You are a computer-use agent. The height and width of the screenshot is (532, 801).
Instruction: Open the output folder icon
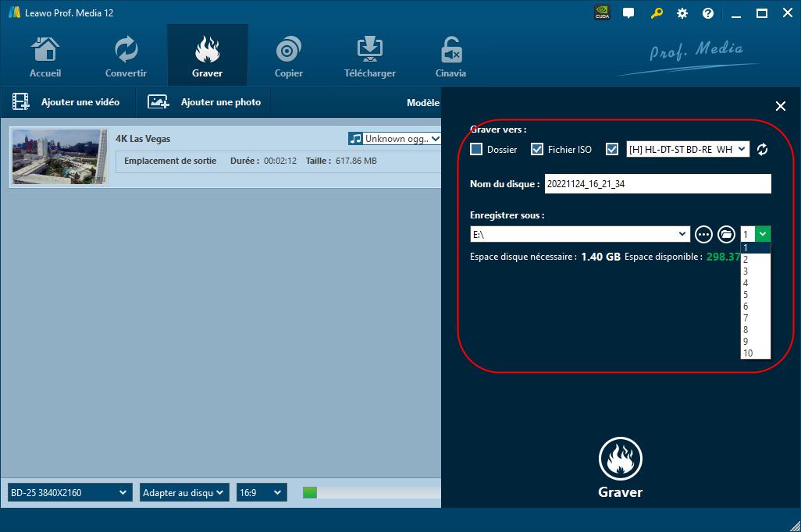click(727, 234)
